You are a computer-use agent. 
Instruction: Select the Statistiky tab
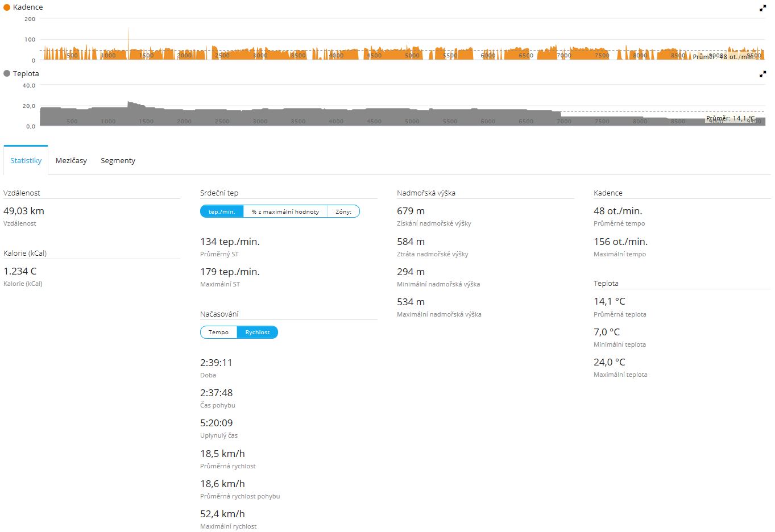pos(26,161)
